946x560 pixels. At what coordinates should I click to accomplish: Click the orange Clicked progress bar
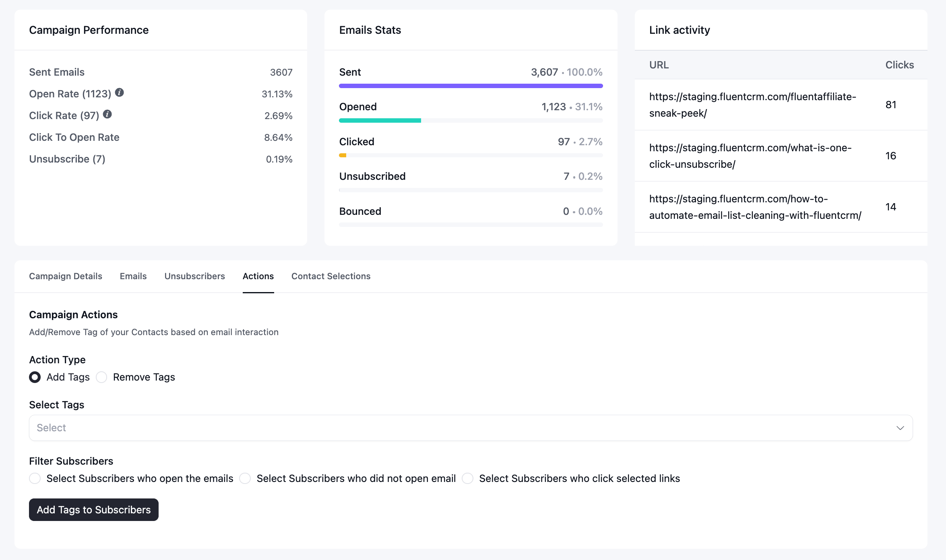tap(343, 155)
